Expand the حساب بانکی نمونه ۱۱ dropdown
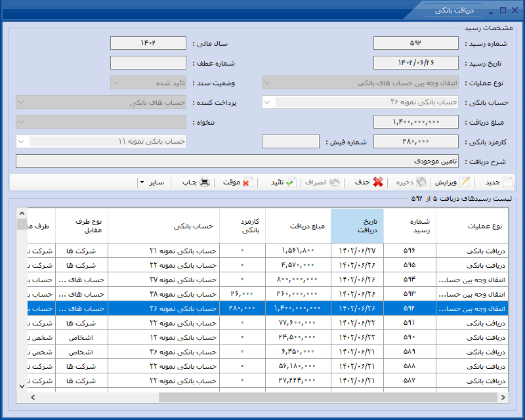This screenshot has height=420, width=525. [21, 142]
